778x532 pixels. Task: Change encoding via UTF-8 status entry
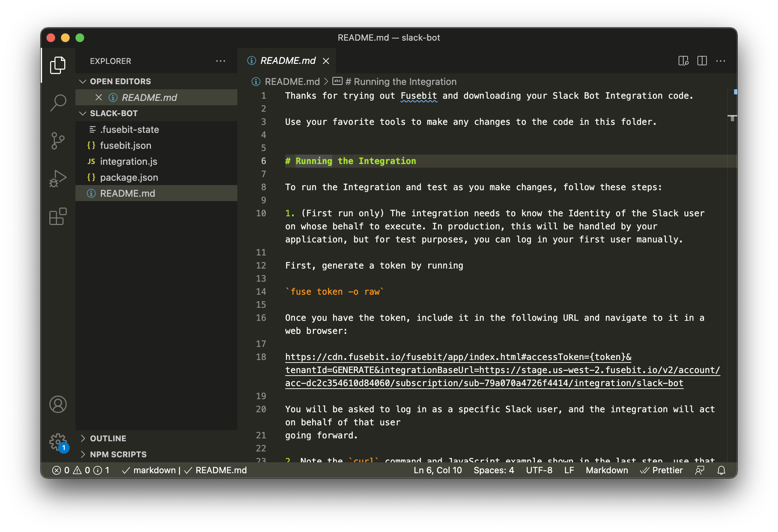click(x=539, y=470)
